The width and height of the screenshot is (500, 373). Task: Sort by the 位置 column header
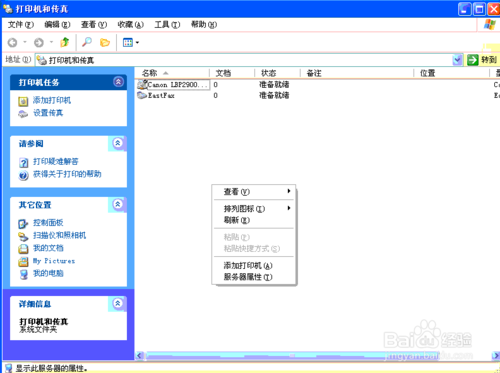(x=452, y=73)
